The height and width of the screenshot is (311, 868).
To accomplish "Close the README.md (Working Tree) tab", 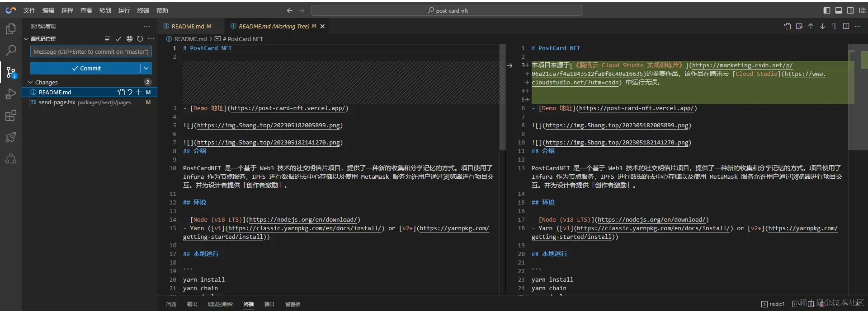I will [322, 26].
